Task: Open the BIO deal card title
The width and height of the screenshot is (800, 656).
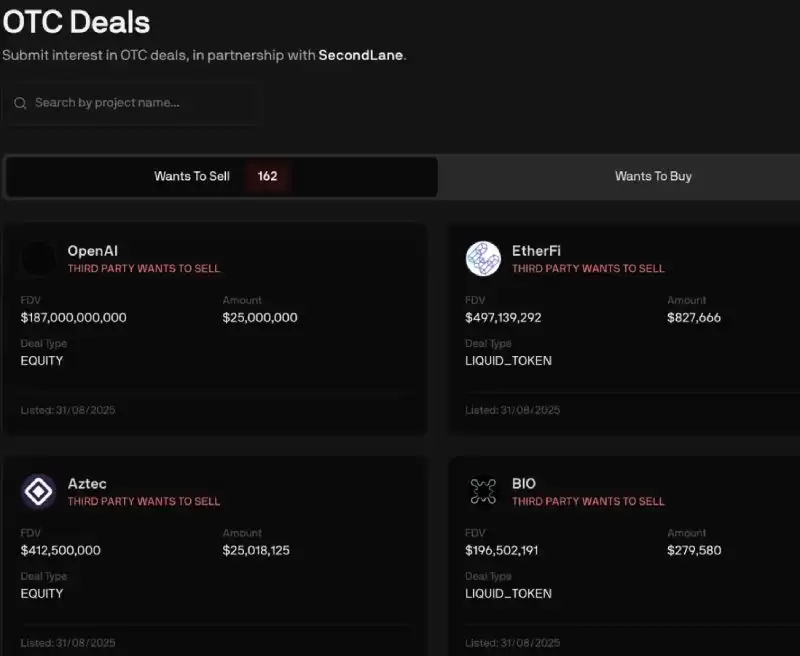Action: tap(524, 484)
